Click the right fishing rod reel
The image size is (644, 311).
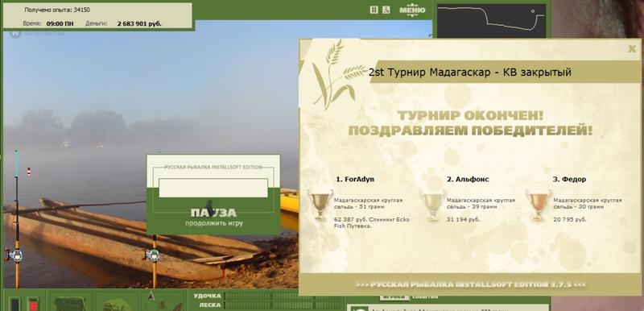pos(152,255)
